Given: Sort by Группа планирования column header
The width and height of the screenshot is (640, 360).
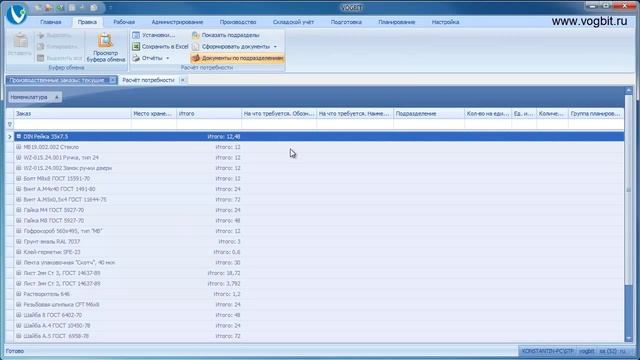Looking at the screenshot, I should pos(596,113).
